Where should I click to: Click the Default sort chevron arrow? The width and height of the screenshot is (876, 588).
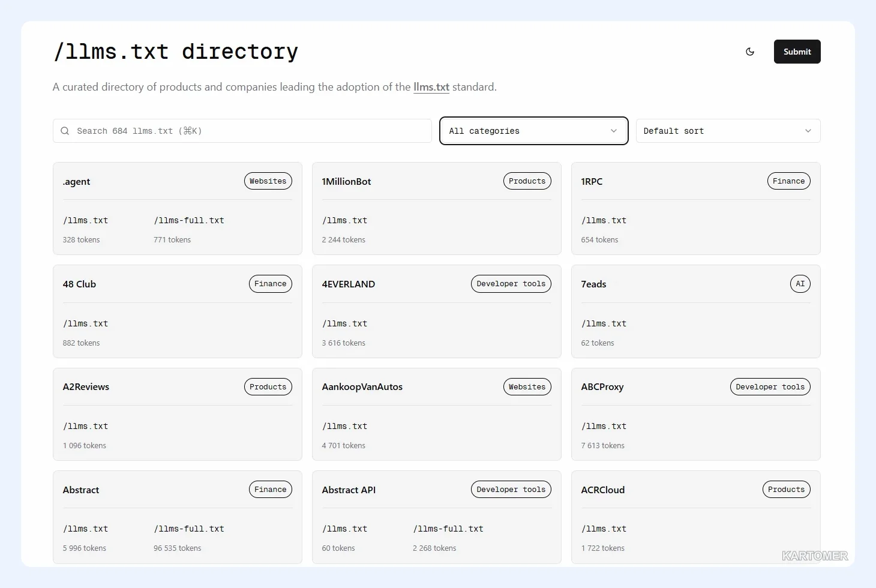(x=808, y=131)
